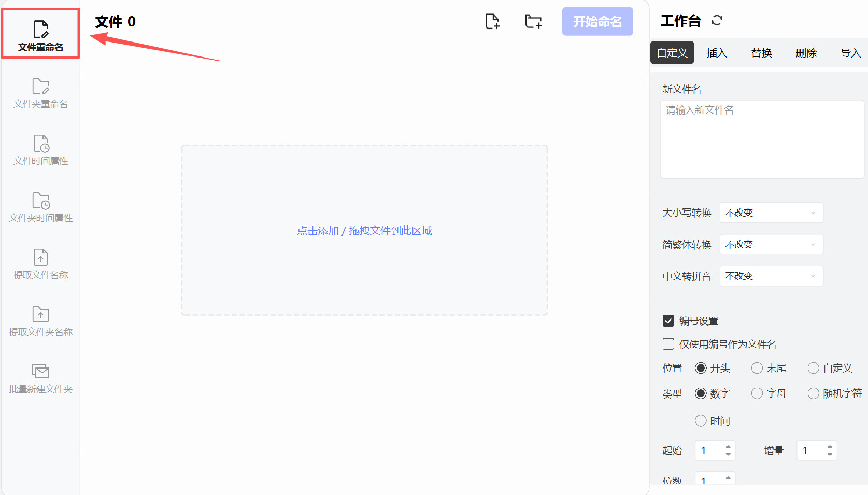Increase the 起始 value with the up arrow
This screenshot has width=868, height=495.
(x=728, y=446)
